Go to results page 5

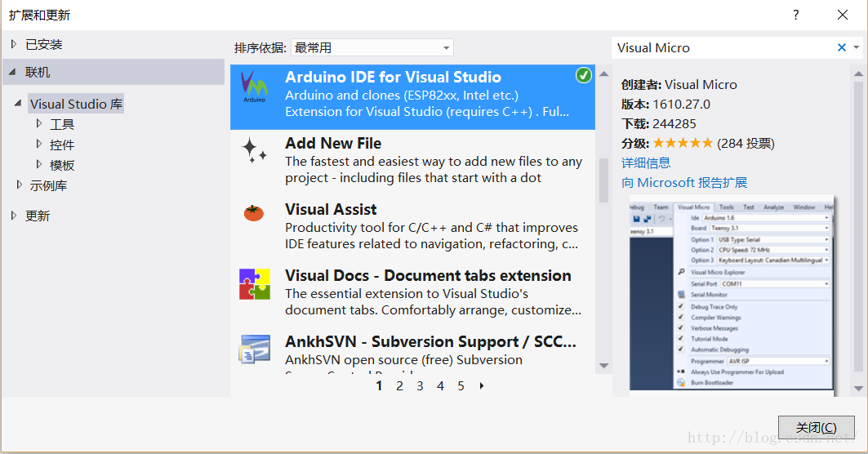click(x=461, y=386)
